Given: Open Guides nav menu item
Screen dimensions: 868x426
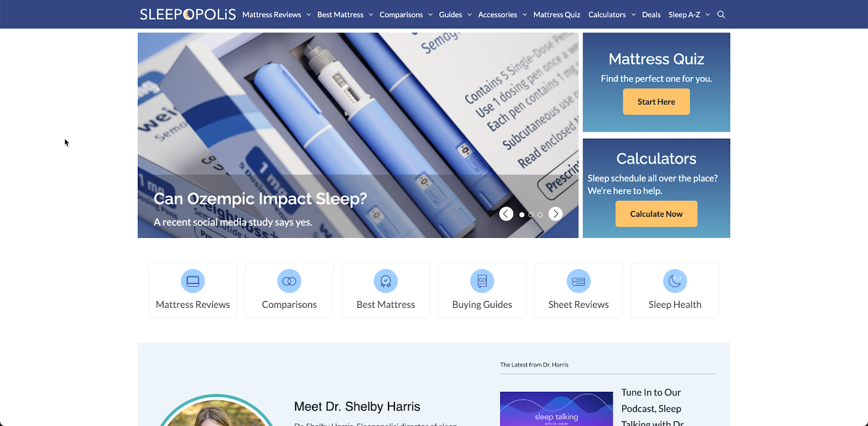Looking at the screenshot, I should click(x=450, y=15).
